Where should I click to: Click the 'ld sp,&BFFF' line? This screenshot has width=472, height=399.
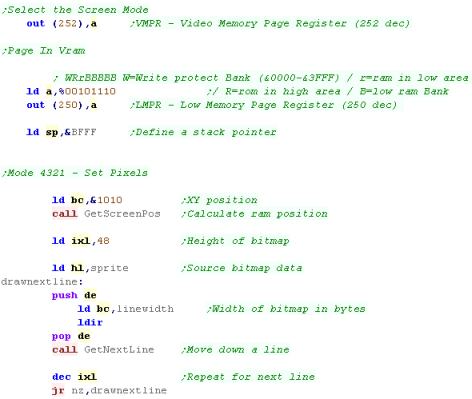(61, 132)
